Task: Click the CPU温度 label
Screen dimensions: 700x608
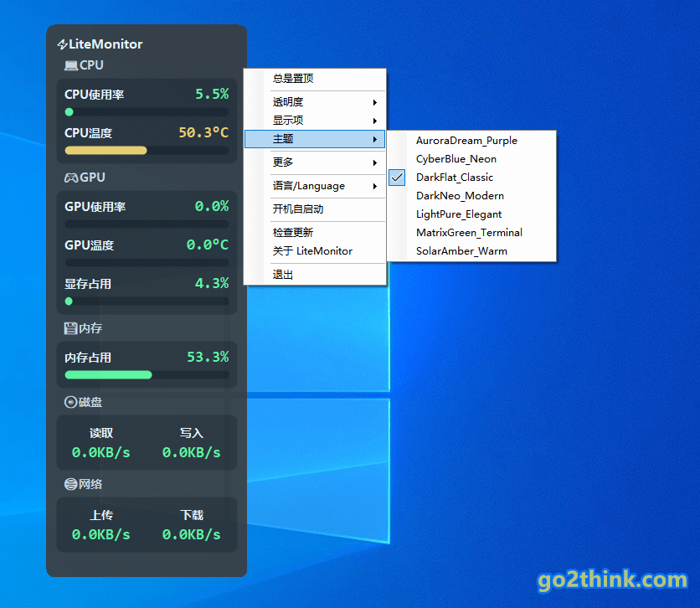Action: pyautogui.click(x=89, y=133)
